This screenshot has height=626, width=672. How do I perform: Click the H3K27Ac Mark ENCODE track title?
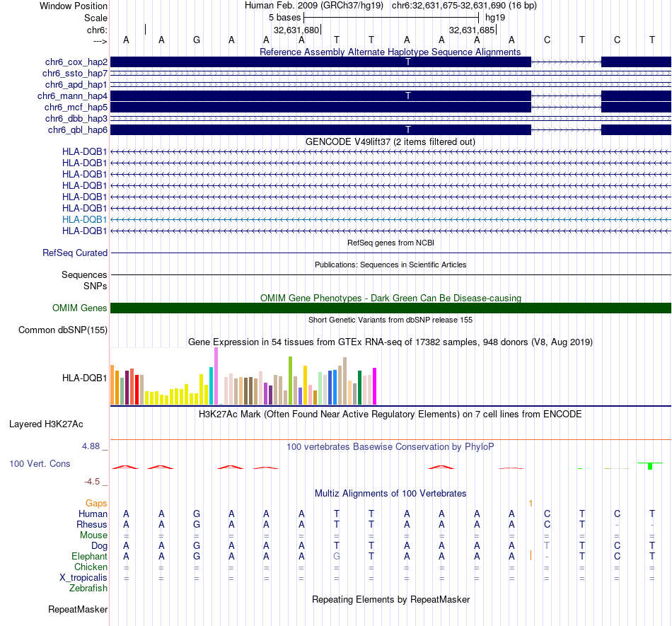click(390, 414)
